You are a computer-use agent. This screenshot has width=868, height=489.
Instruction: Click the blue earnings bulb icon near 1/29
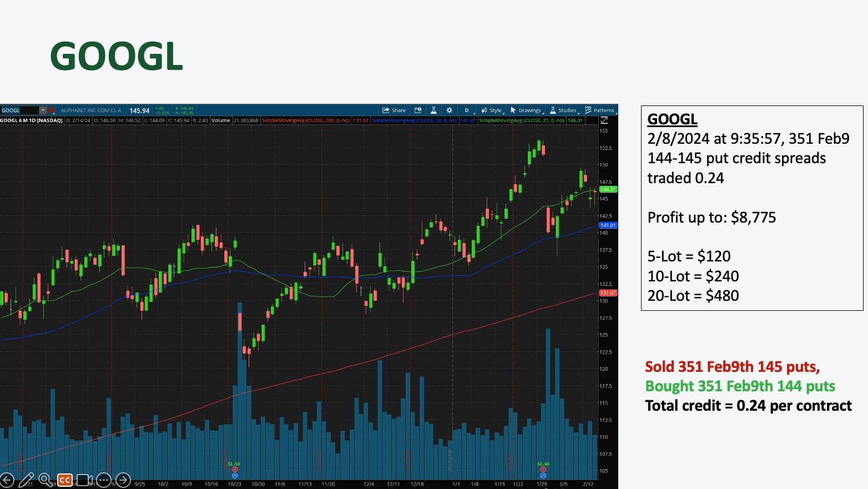543,476
